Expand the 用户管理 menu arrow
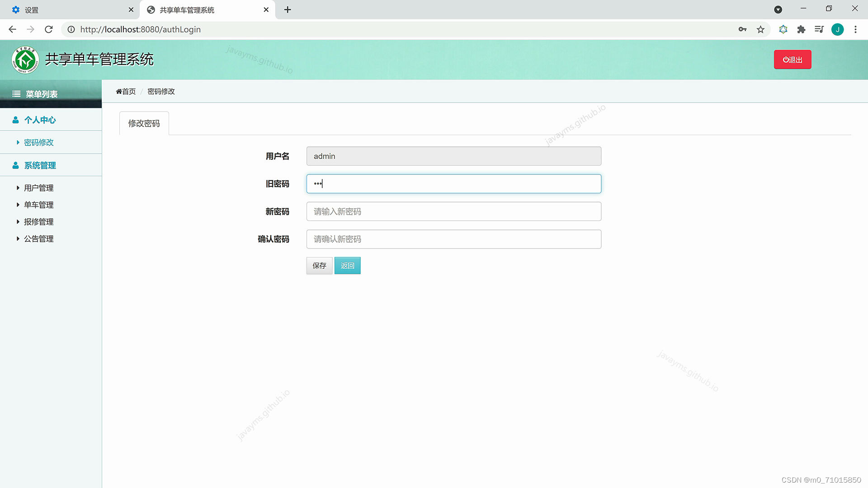Viewport: 868px width, 488px height. (18, 188)
